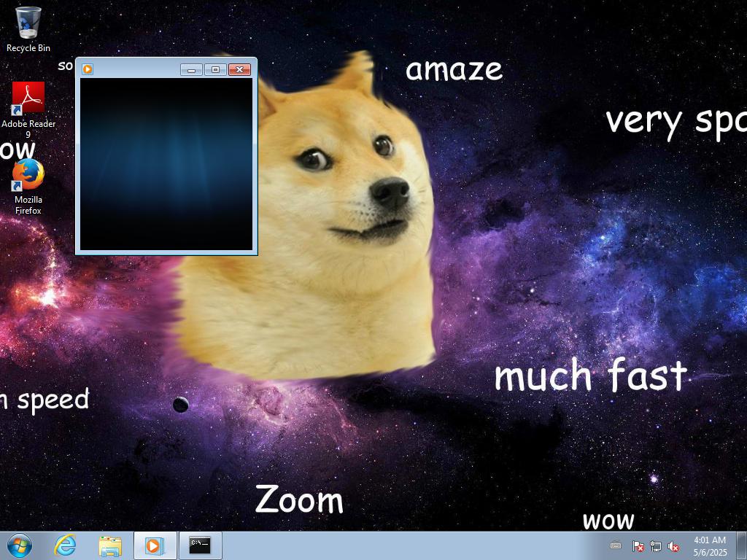Switch to the Command Prompt taskbar button
Viewport: 747px width, 560px height.
[200, 545]
